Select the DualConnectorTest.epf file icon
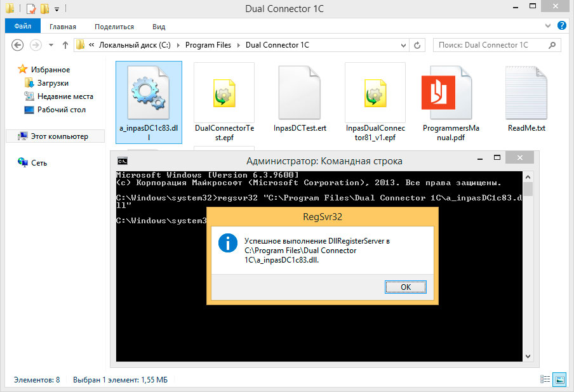The height and width of the screenshot is (392, 574). click(x=224, y=93)
